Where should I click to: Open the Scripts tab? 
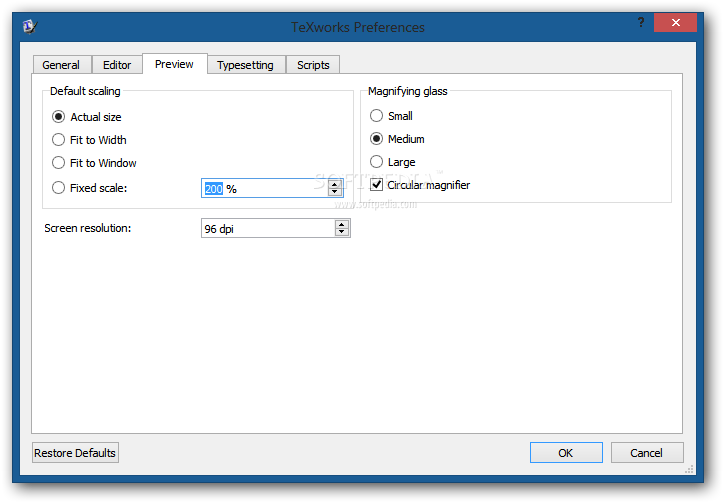[x=313, y=65]
